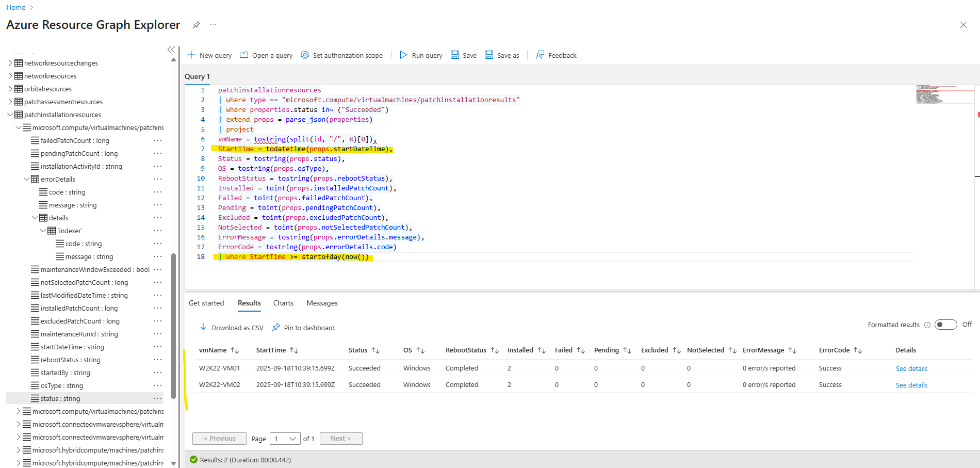See details for W2K22-VM02
Viewport: 980px width, 468px height.
911,385
